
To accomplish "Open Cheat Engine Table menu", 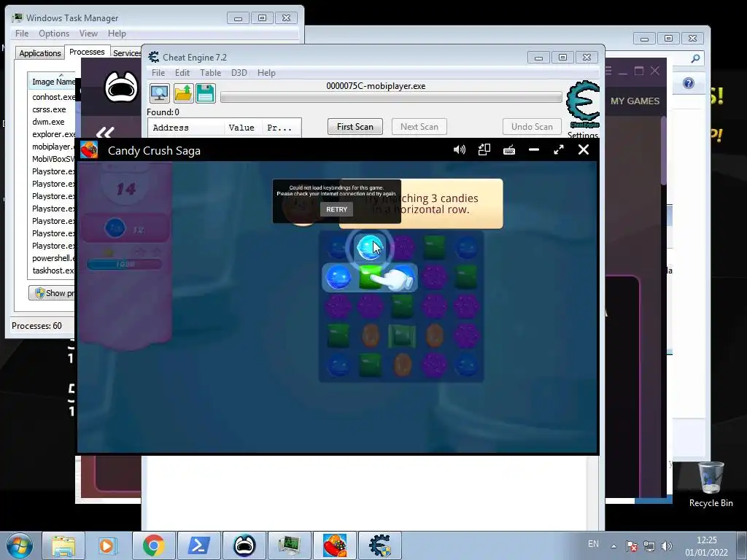I will (x=210, y=73).
